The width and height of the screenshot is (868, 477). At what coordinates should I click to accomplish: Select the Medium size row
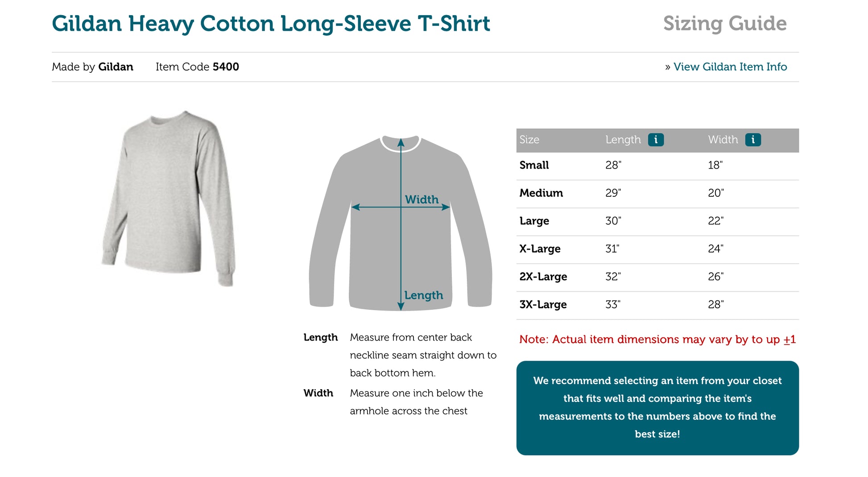pyautogui.click(x=657, y=193)
